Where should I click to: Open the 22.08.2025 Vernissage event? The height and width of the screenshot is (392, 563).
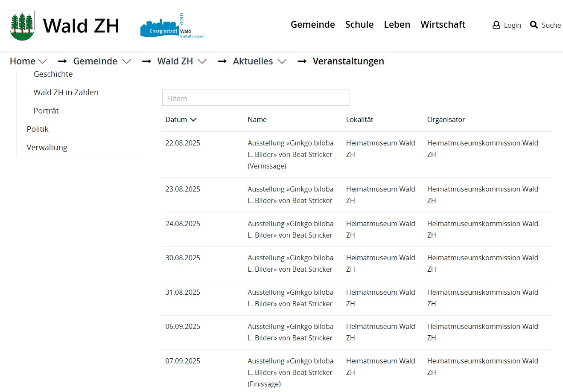click(290, 154)
